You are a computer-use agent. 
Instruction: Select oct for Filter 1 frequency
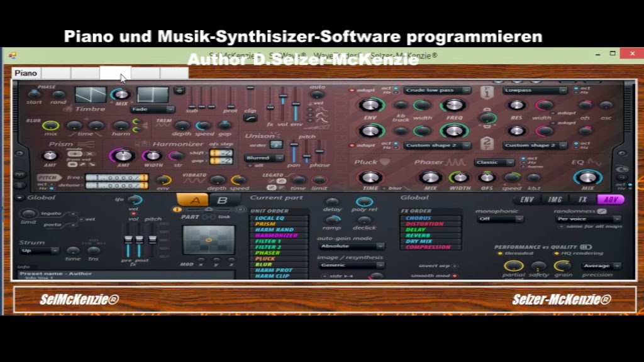pos(396,88)
